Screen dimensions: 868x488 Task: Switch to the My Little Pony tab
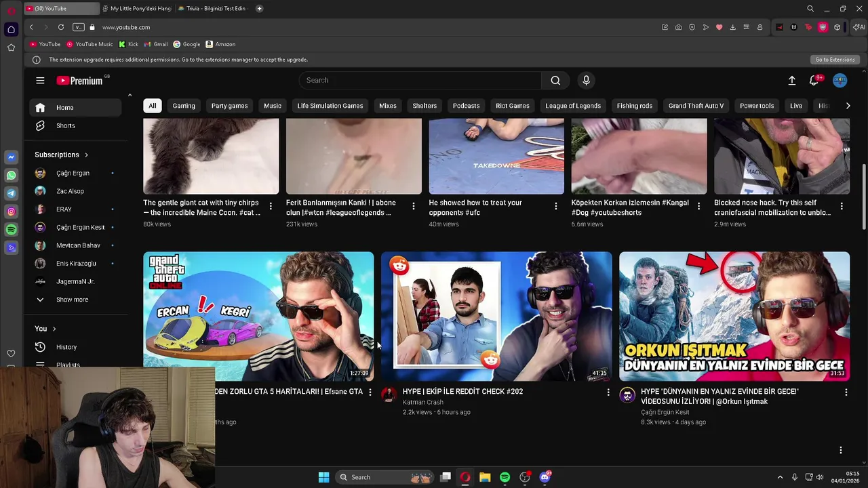coord(138,9)
